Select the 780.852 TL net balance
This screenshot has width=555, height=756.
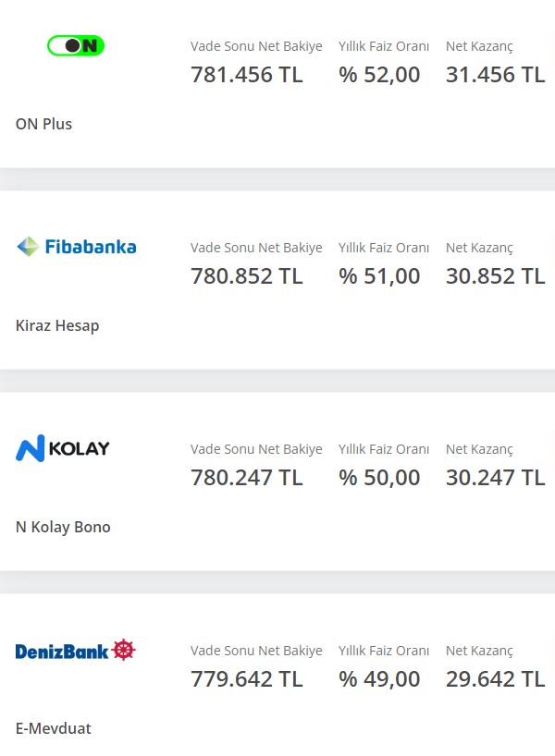(247, 276)
